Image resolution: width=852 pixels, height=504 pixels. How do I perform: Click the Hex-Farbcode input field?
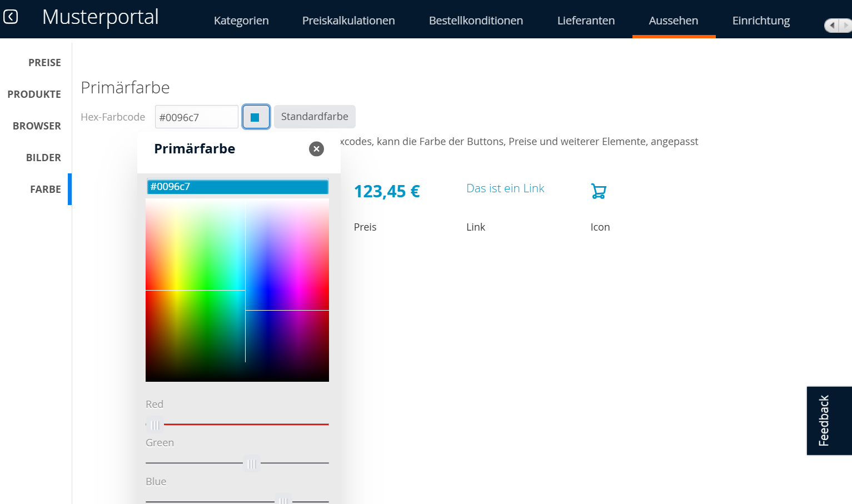[x=196, y=117]
